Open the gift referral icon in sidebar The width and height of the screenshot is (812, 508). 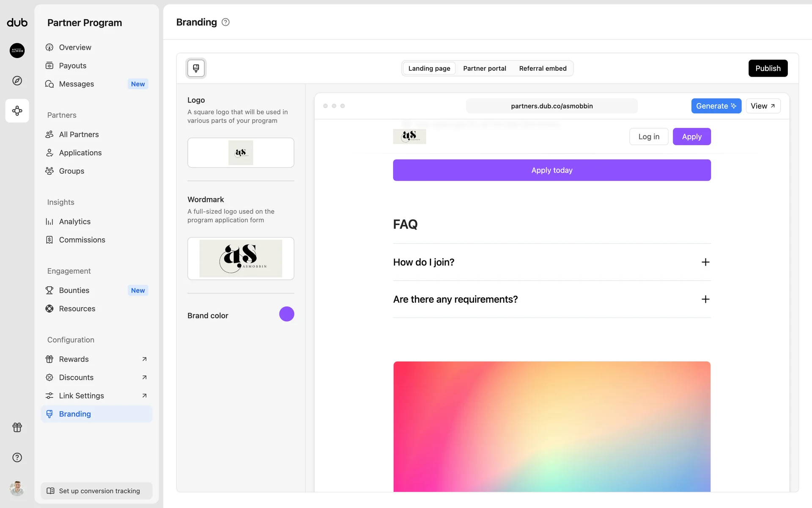(17, 427)
